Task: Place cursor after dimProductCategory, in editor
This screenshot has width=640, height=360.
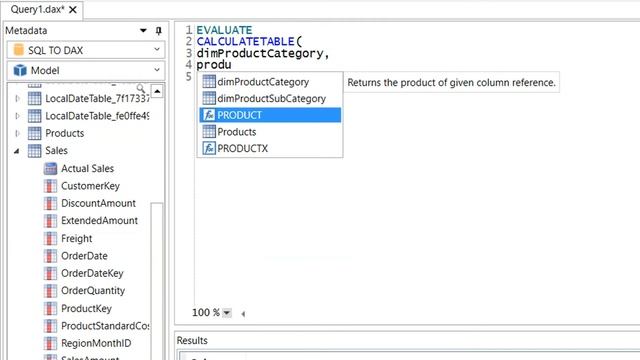Action: [x=330, y=53]
